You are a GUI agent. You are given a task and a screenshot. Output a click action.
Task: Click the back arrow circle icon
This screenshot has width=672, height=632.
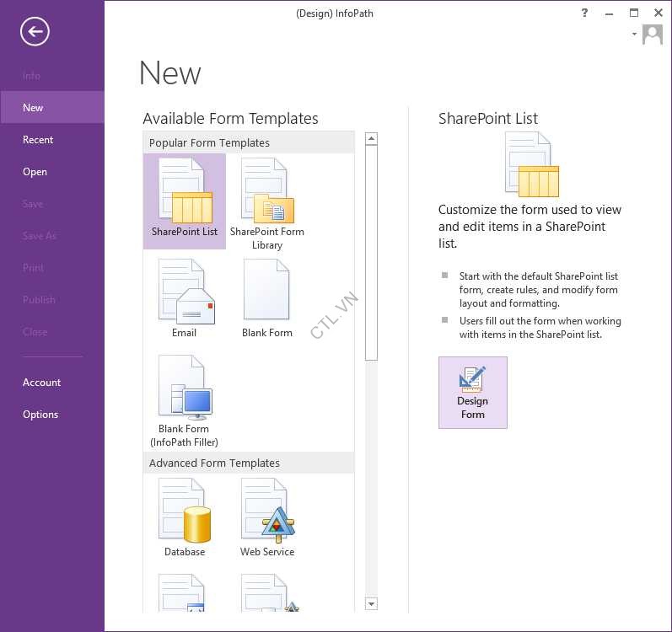pos(35,32)
